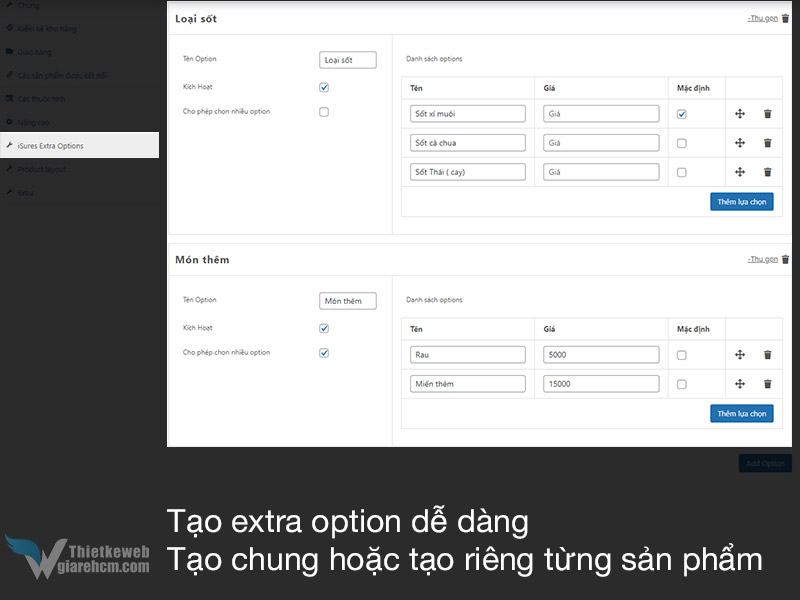Edit the price field 5000
The height and width of the screenshot is (600, 800).
(601, 355)
